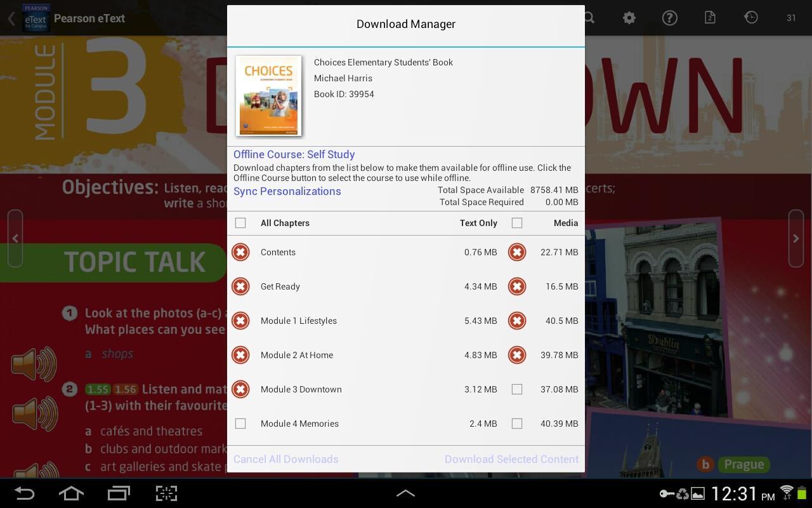Expand the bottom bar up chevron
812x508 pixels.
[x=405, y=493]
